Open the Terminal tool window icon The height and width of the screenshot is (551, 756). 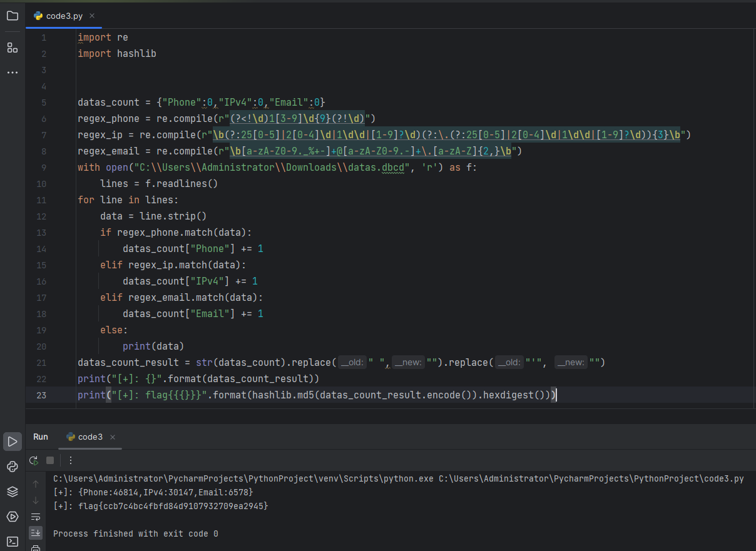point(13,542)
